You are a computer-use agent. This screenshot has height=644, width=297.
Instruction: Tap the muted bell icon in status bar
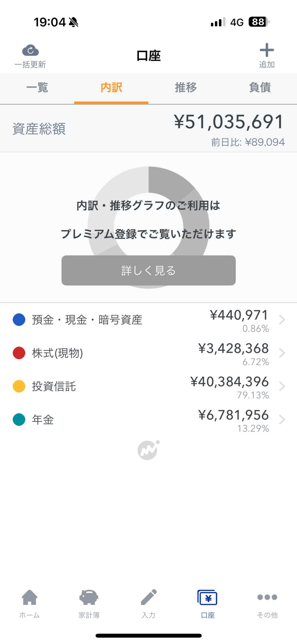(x=73, y=22)
